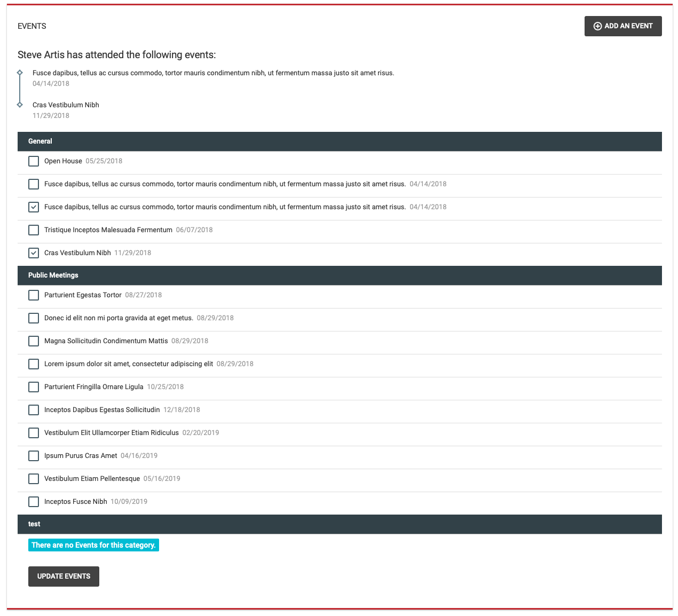Check the Open House checkbox
This screenshot has height=616, width=678.
(34, 161)
